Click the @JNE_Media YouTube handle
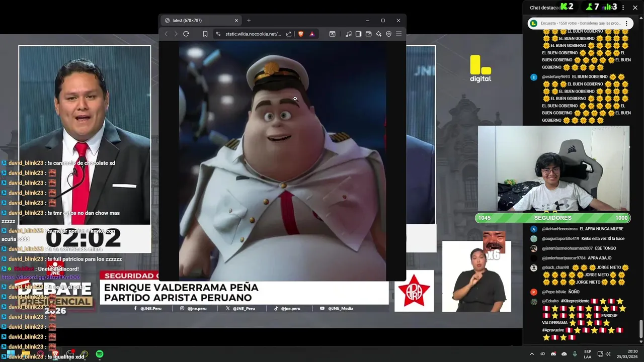This screenshot has height=362, width=644. (x=337, y=308)
